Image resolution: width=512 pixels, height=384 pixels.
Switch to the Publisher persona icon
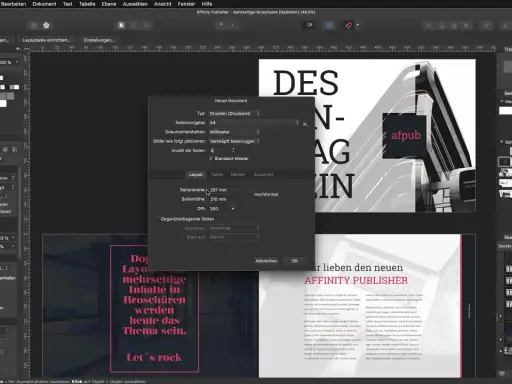click(x=34, y=25)
